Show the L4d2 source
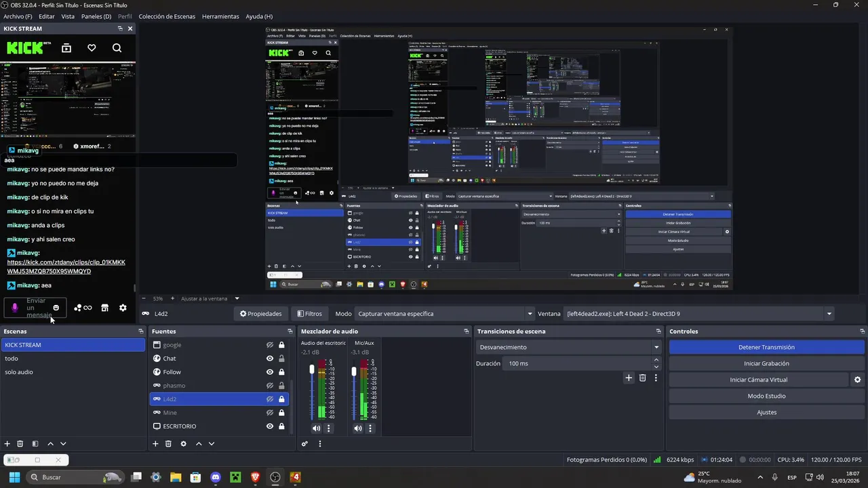This screenshot has height=488, width=868. coord(270,399)
